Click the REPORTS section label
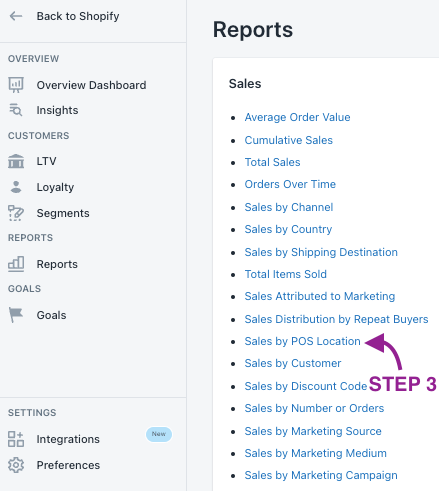439x491 pixels. [x=30, y=238]
